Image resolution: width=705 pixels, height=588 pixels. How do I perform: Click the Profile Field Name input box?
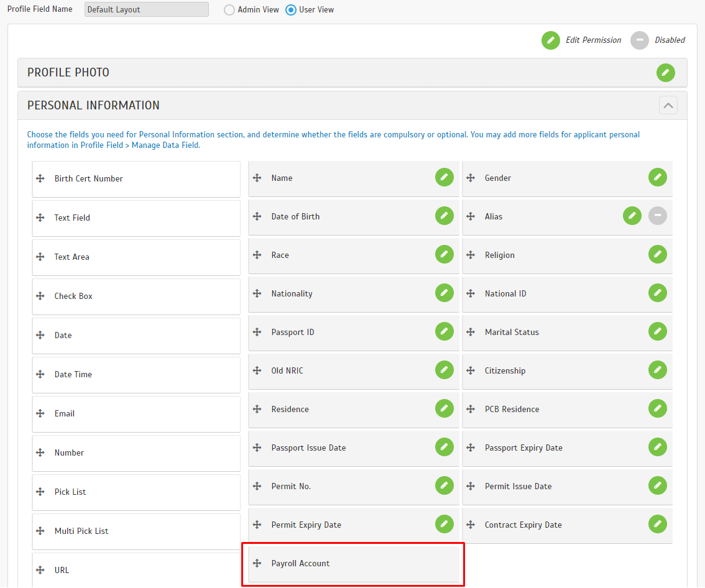pos(147,10)
